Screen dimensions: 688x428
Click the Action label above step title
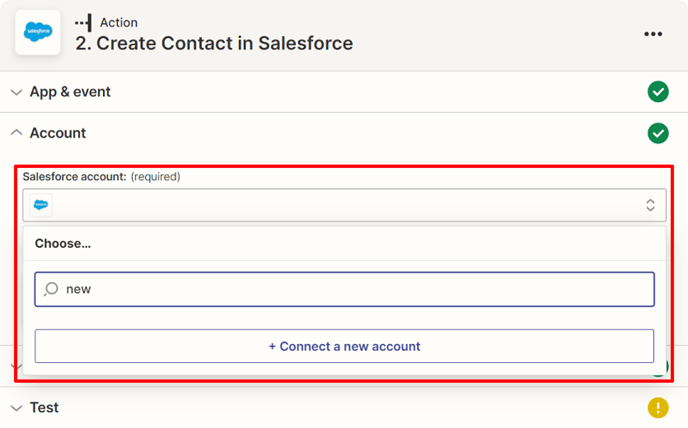[x=119, y=22]
